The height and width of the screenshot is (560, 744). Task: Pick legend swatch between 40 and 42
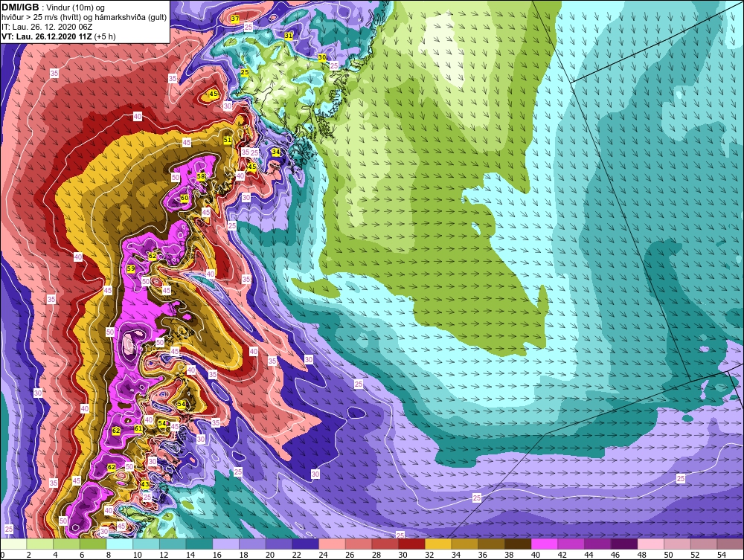coord(545,544)
